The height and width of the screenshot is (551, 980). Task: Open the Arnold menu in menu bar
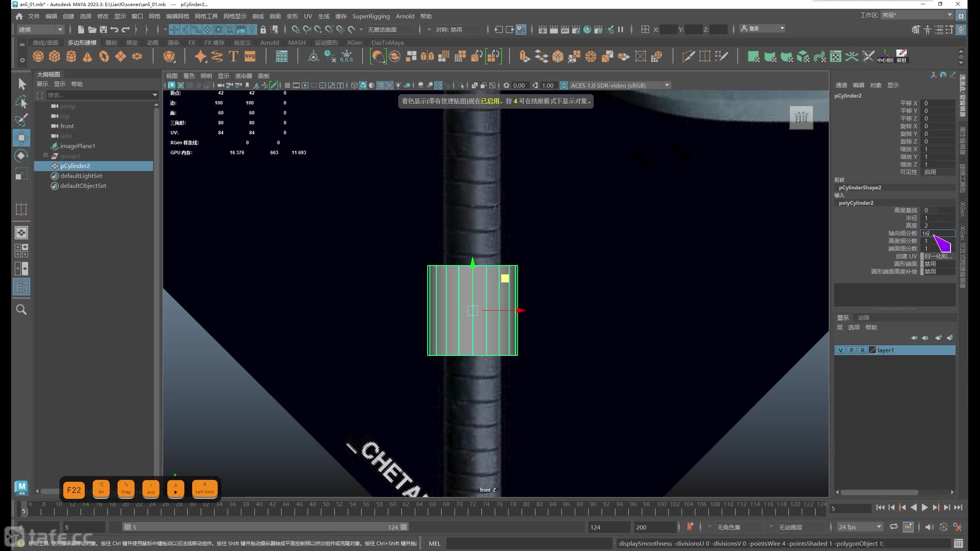coord(405,16)
